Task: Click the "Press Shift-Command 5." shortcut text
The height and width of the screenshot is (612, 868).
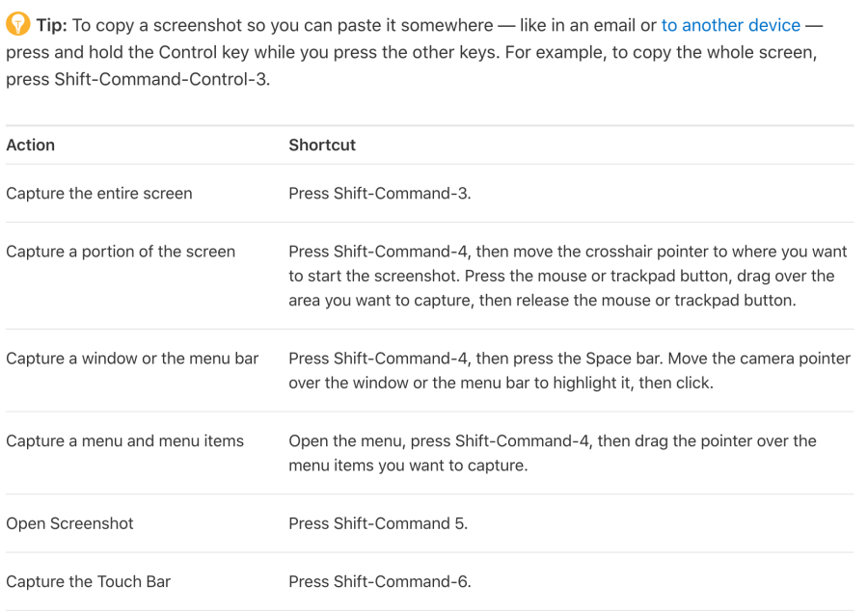Action: (x=378, y=523)
